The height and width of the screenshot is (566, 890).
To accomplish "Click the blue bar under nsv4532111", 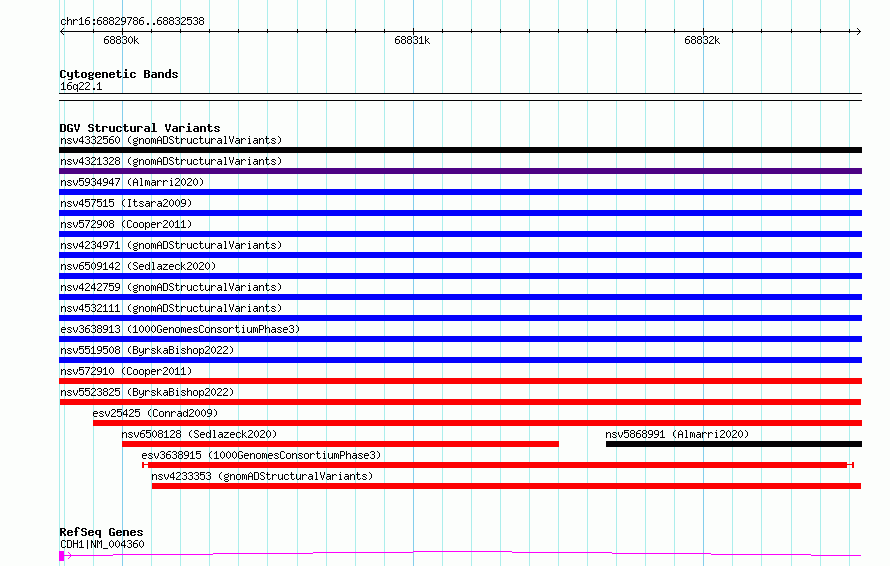I will pyautogui.click(x=460, y=318).
